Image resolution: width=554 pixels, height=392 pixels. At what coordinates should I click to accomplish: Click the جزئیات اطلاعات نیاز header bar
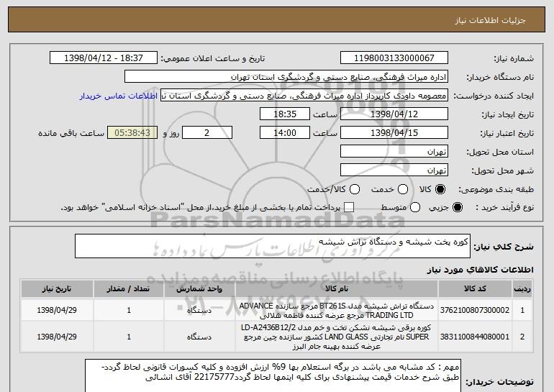pos(277,20)
